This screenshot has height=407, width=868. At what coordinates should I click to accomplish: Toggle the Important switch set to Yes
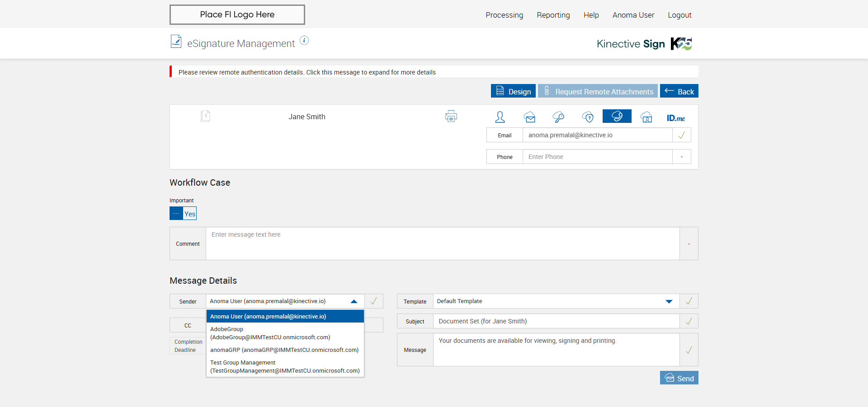[183, 214]
